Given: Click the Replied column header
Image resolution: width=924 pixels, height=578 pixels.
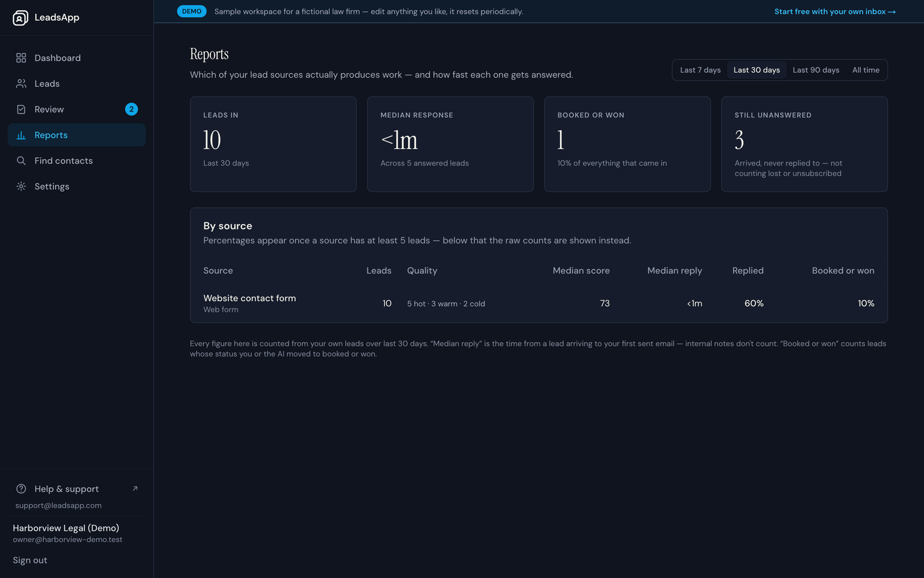Looking at the screenshot, I should (x=748, y=271).
